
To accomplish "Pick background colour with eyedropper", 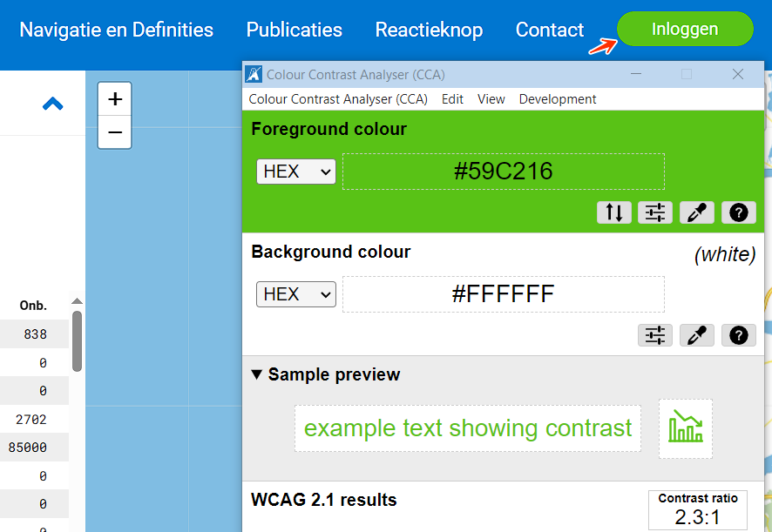I will 696,335.
